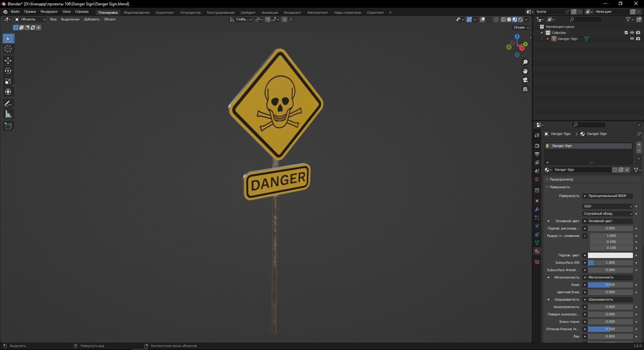Image resolution: width=644 pixels, height=350 pixels.
Task: Open the Modifiers wrench tab
Action: pyautogui.click(x=537, y=209)
